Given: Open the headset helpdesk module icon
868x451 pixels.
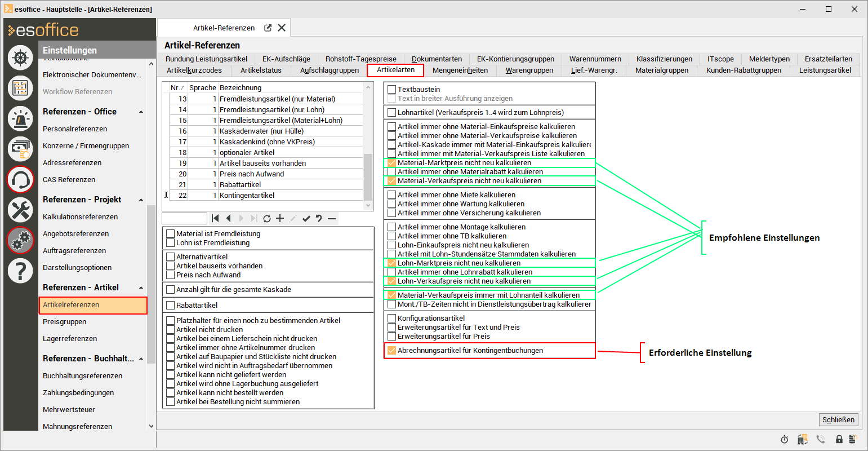Looking at the screenshot, I should (20, 179).
